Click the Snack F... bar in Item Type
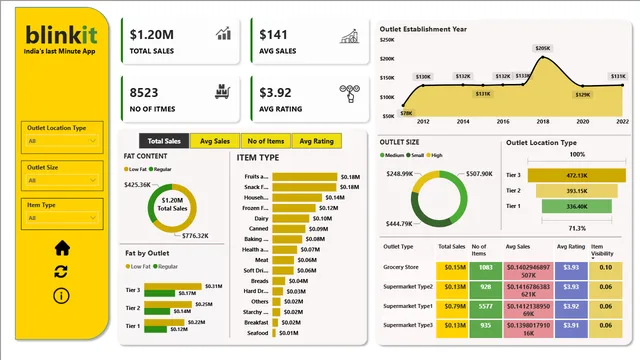The height and width of the screenshot is (360, 640). 304,187
